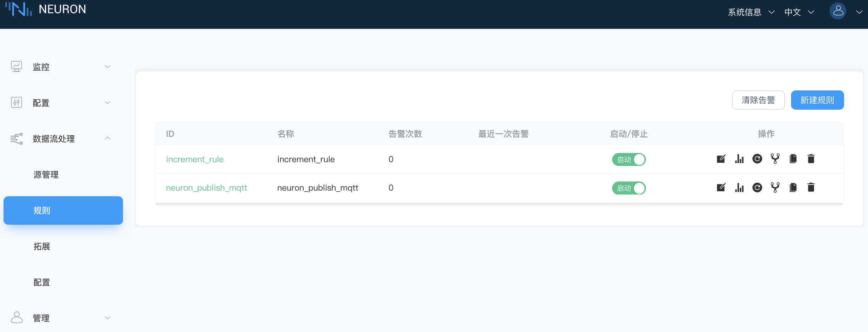This screenshot has height=332, width=868.
Task: Open the 中文 language dropdown
Action: coord(799,12)
